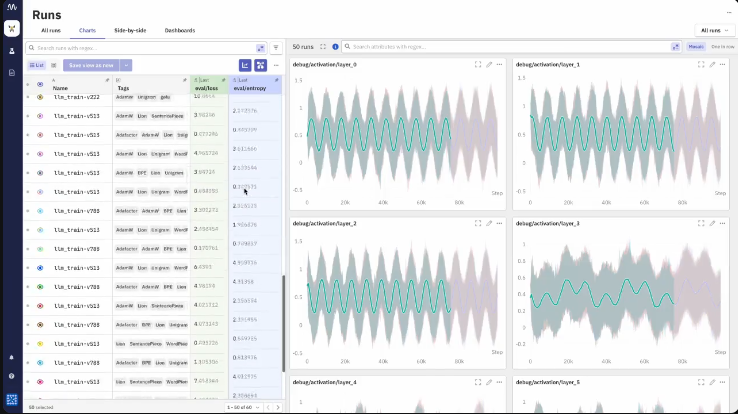Open the Dashboards tab
Viewport: 738px width, 414px height.
180,30
